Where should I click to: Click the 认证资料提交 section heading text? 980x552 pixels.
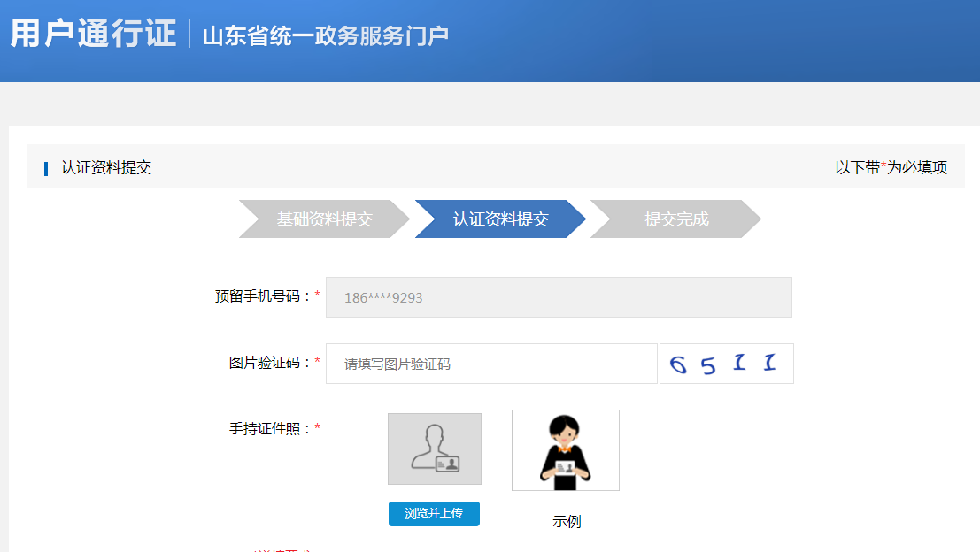(x=106, y=167)
